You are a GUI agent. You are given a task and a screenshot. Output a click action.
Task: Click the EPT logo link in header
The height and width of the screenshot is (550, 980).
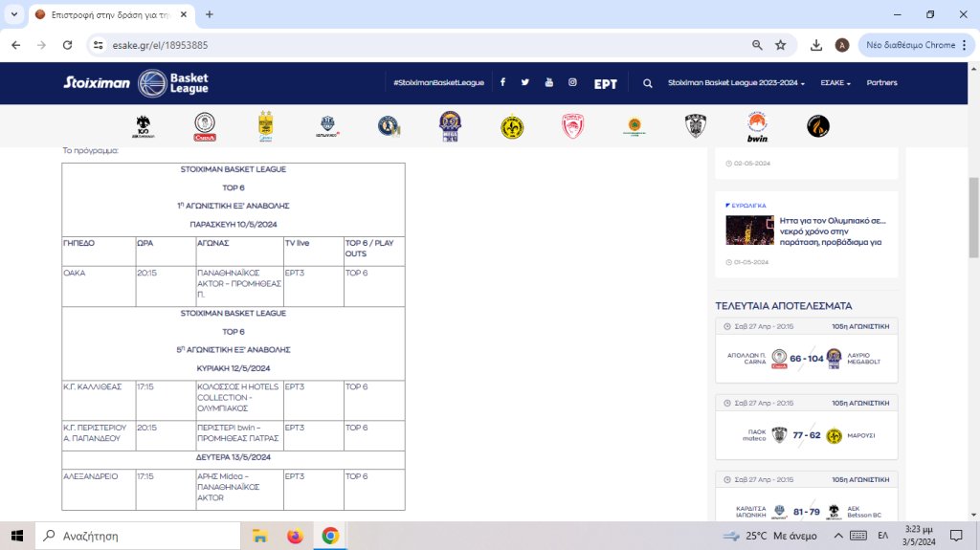[x=606, y=83]
